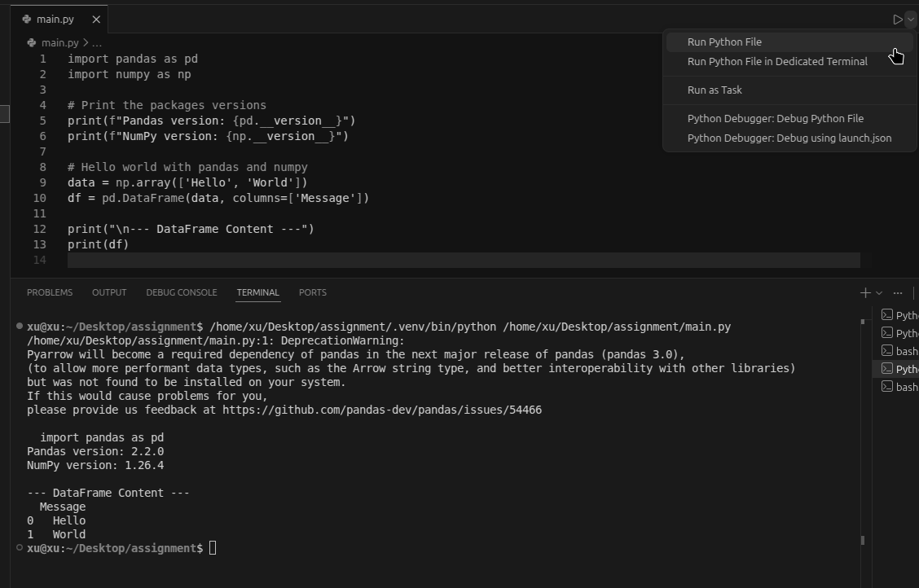Select the TERMINAL panel tab
919x588 pixels.
(258, 292)
